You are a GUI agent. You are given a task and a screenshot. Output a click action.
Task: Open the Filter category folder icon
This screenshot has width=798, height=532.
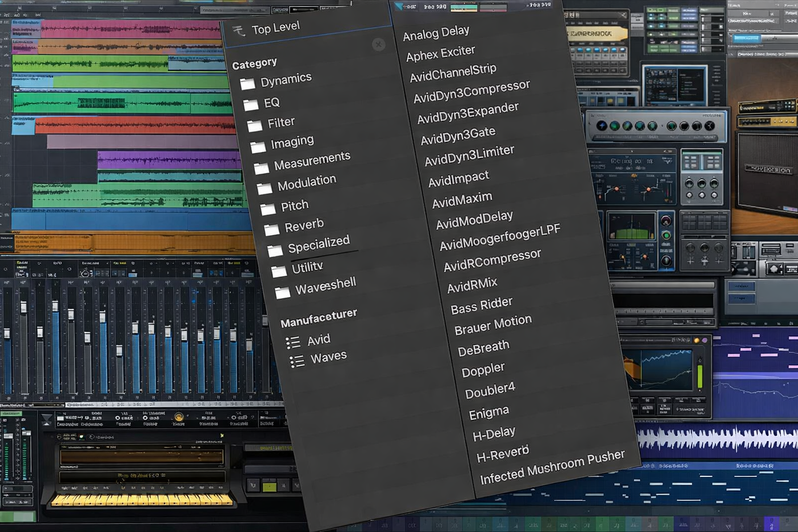coord(255,126)
